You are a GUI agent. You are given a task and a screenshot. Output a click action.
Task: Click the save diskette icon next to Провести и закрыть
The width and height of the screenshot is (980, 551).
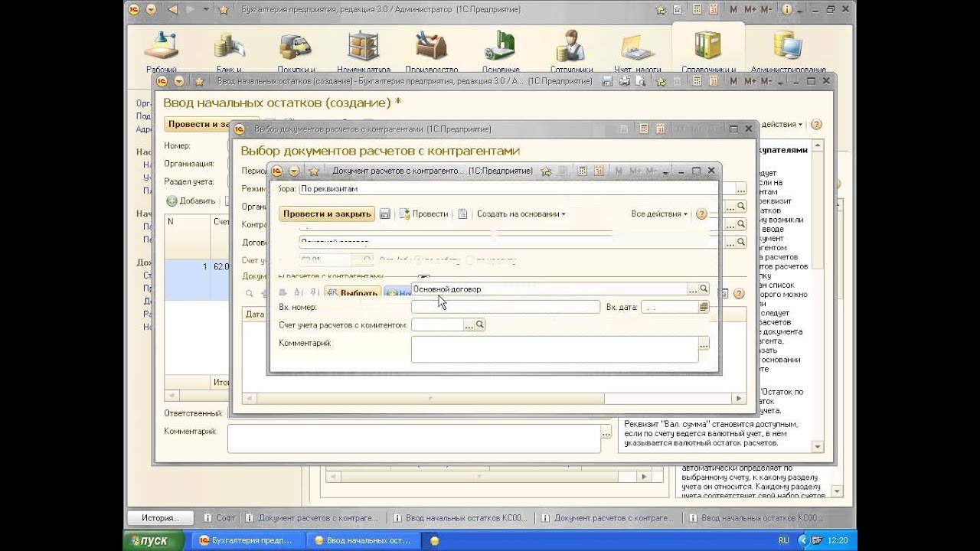(x=385, y=214)
